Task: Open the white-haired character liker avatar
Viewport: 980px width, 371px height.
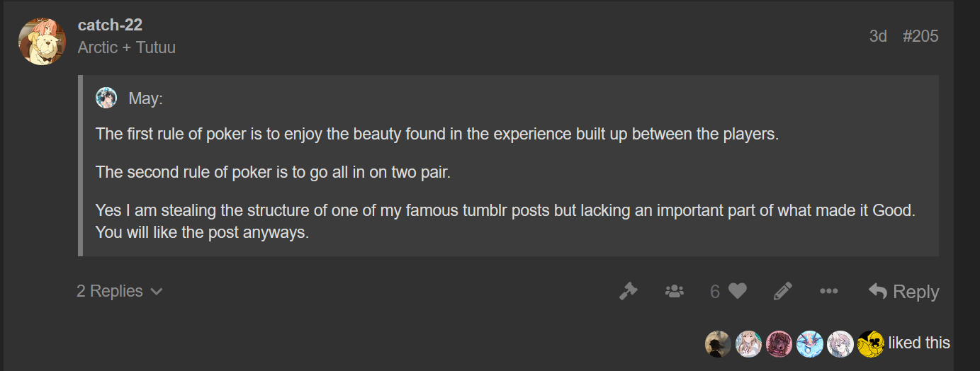Action: (x=840, y=343)
